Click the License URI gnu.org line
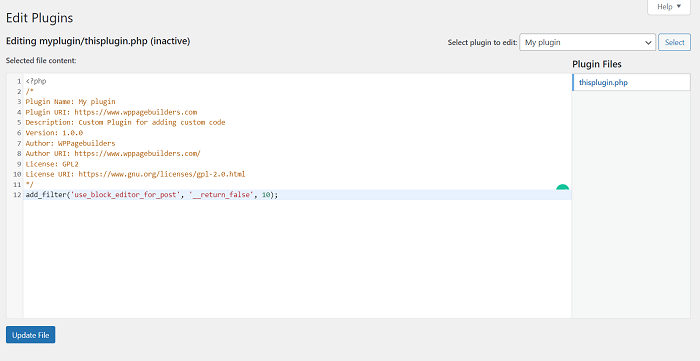 135,174
